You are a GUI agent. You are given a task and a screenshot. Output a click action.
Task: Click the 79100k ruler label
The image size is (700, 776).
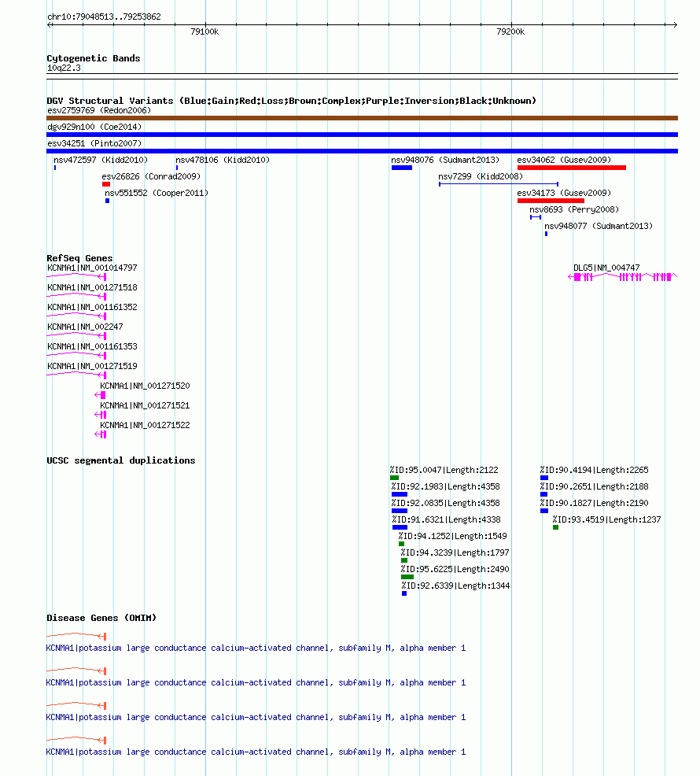(204, 31)
